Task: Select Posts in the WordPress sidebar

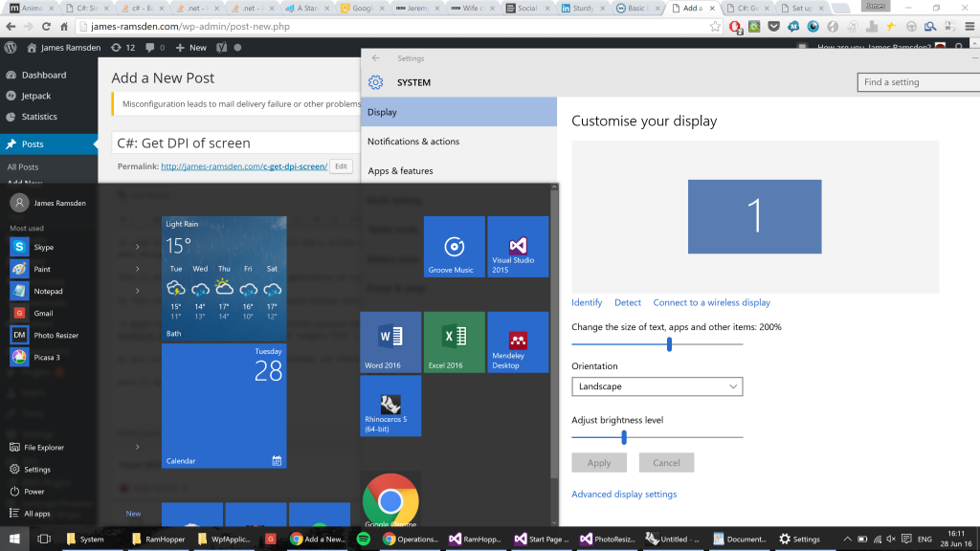Action: click(x=49, y=143)
